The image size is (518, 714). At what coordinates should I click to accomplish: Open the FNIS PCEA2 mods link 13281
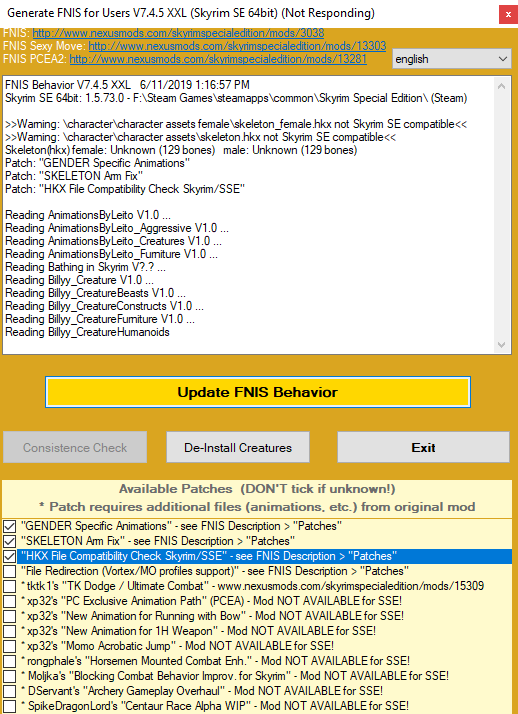[x=218, y=59]
